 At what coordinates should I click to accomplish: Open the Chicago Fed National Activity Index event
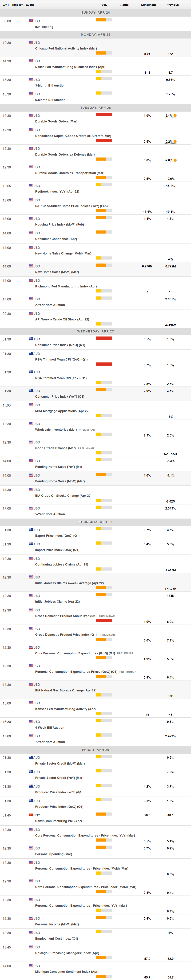click(x=66, y=49)
